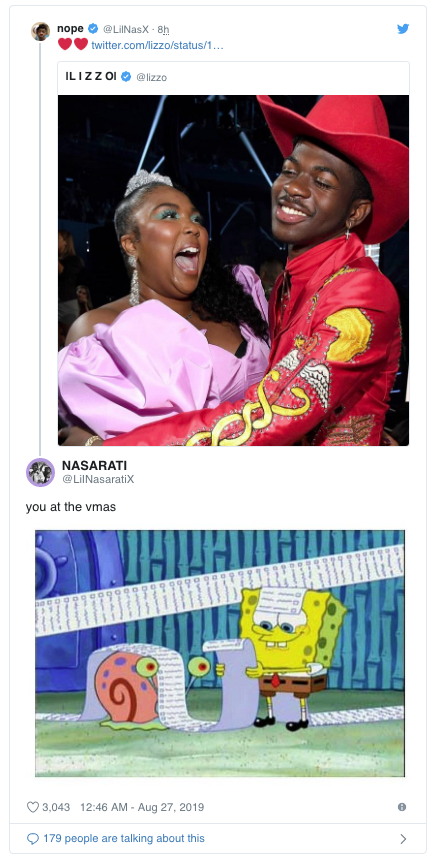Open the quoted tweet photo

pyautogui.click(x=233, y=270)
